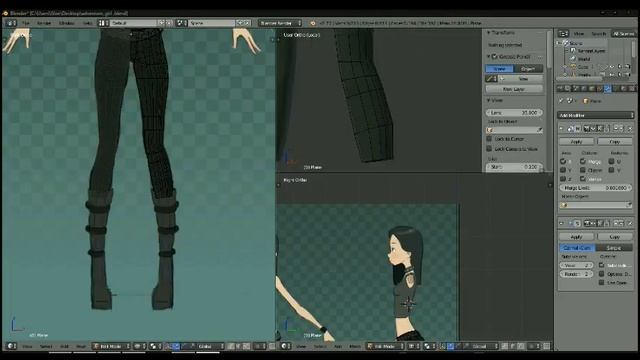This screenshot has width=640, height=360.
Task: Open the outliner editor type icon
Action: pos(563,33)
